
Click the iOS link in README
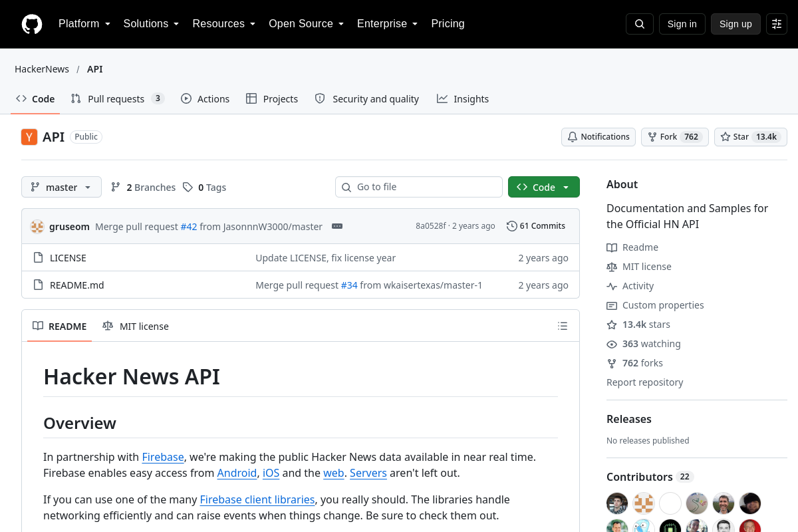coord(271,473)
